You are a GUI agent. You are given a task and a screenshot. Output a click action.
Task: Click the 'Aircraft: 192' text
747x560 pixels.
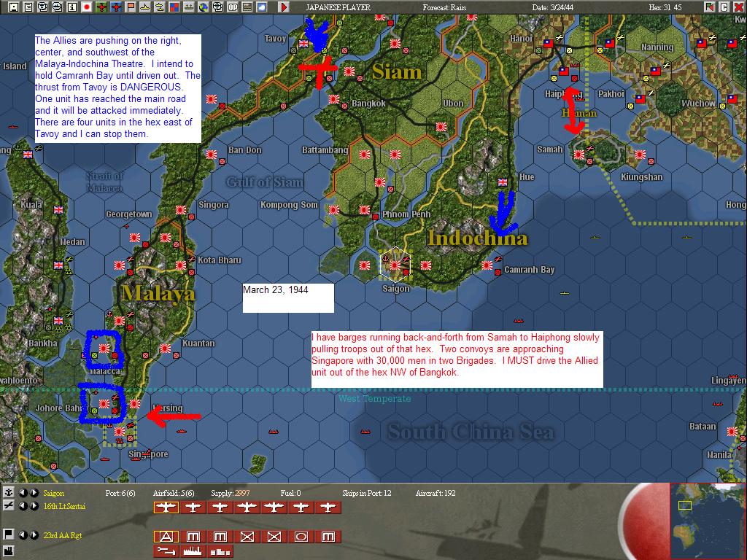pos(436,494)
